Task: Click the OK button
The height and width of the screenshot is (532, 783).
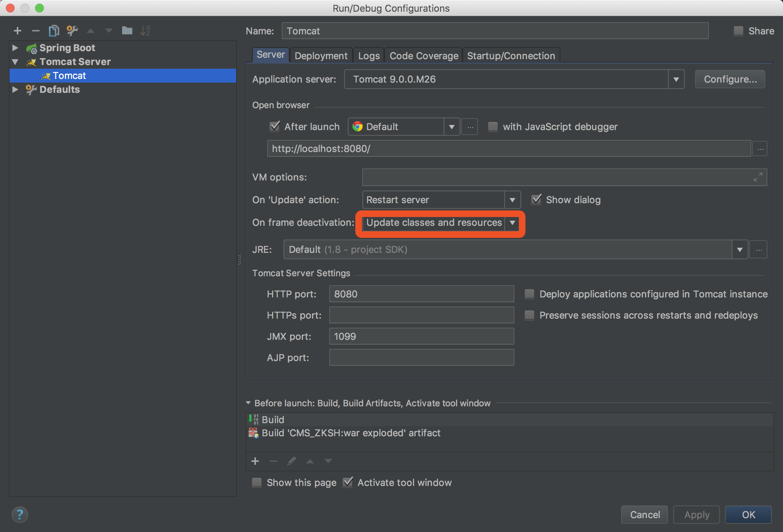Action: pyautogui.click(x=748, y=514)
